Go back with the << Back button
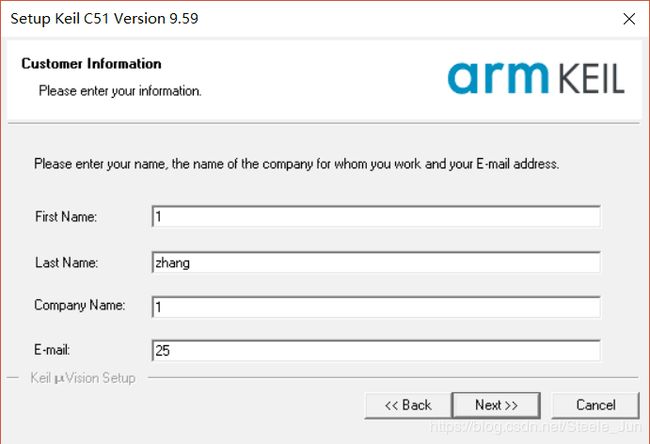 (x=408, y=405)
